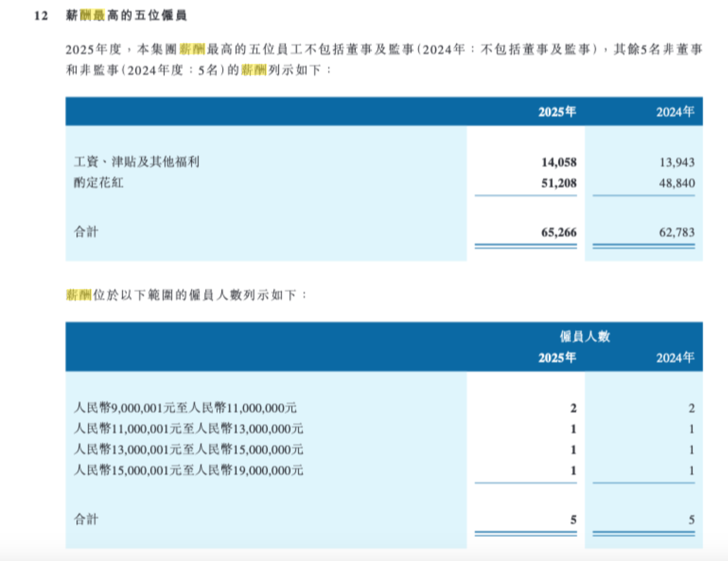
Task: Select the 51,208 bonus figure
Action: pyautogui.click(x=559, y=184)
